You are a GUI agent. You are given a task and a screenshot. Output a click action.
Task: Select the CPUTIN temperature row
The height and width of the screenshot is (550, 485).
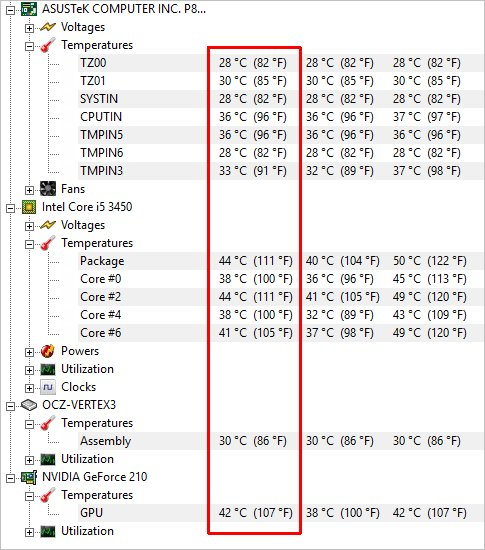coord(281,117)
